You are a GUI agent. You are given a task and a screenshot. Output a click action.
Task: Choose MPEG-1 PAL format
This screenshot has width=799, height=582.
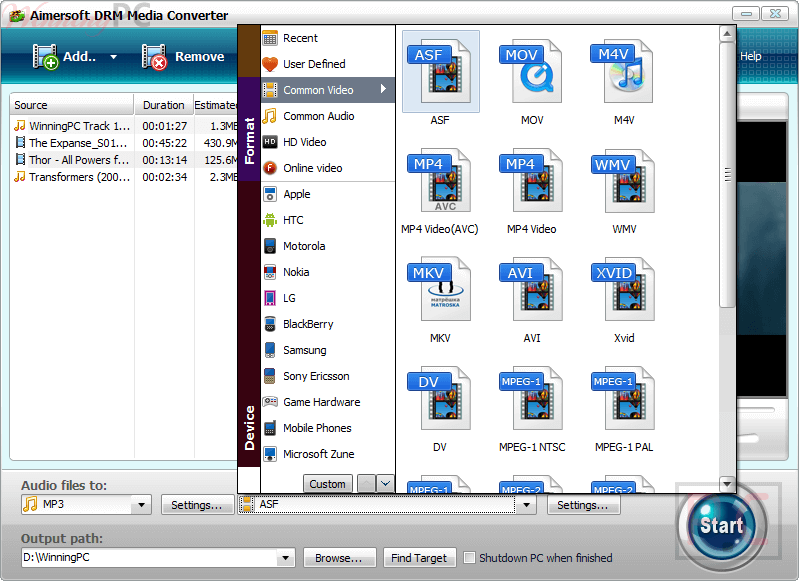[x=623, y=399]
